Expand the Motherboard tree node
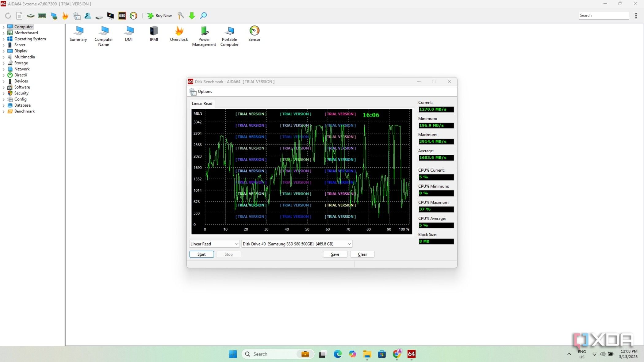The height and width of the screenshot is (362, 644). coord(3,33)
